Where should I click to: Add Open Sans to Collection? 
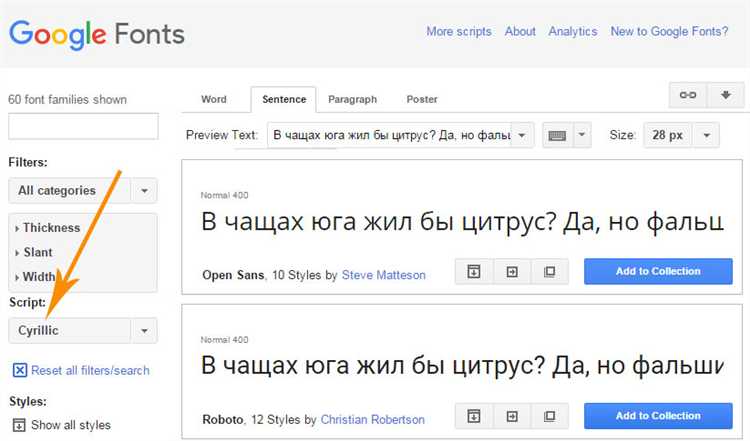[658, 272]
